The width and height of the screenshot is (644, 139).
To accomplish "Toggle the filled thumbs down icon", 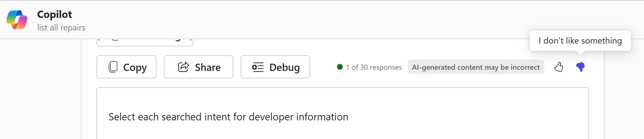I will coord(580,67).
